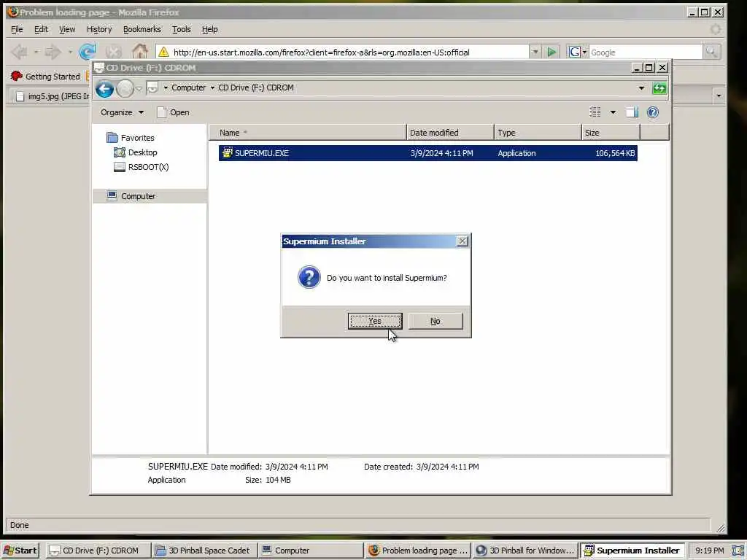The image size is (747, 560).
Task: Click the SUPERMIU.EXE application icon
Action: click(x=228, y=153)
